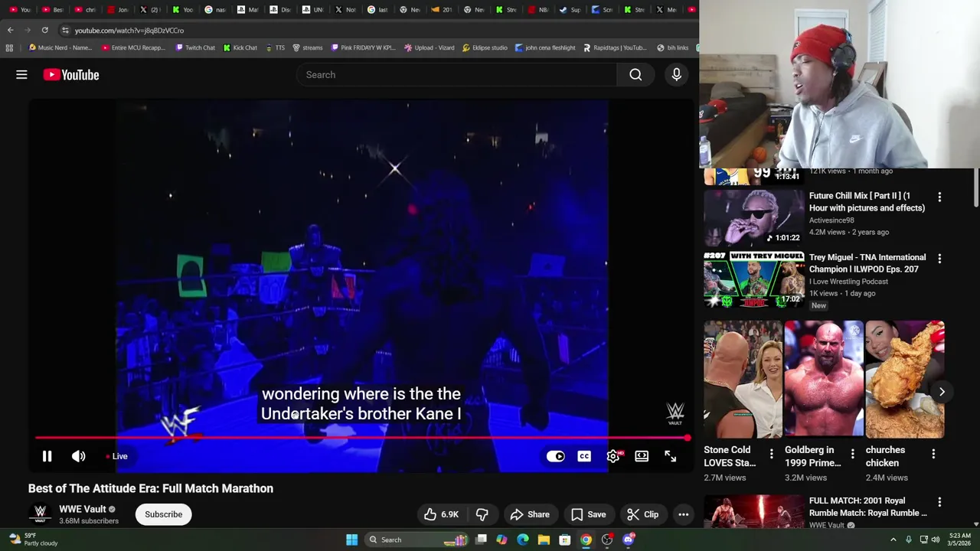The height and width of the screenshot is (551, 980).
Task: Open Future Chill Mix Part II title
Action: [x=867, y=202]
